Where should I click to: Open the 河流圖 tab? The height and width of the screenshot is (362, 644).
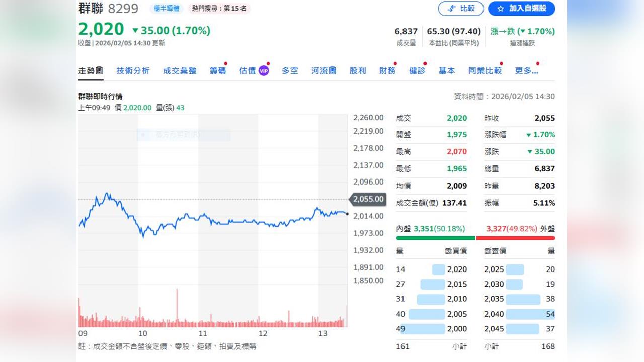point(324,71)
